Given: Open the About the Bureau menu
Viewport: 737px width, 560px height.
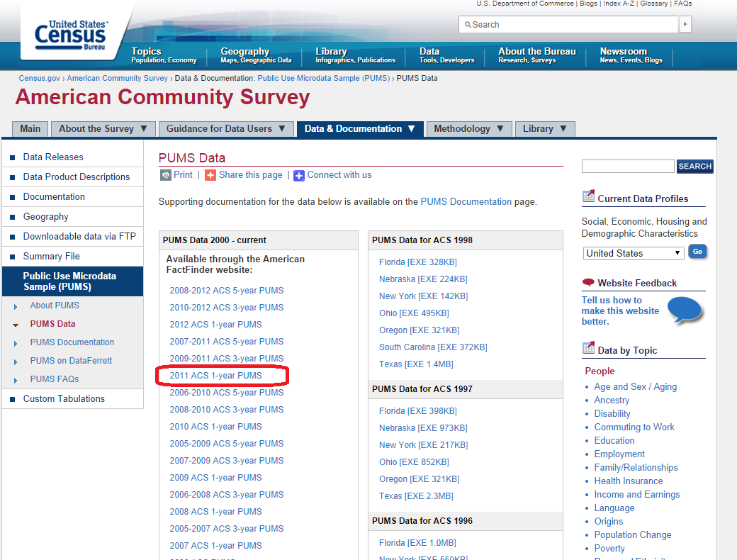Looking at the screenshot, I should tap(536, 55).
